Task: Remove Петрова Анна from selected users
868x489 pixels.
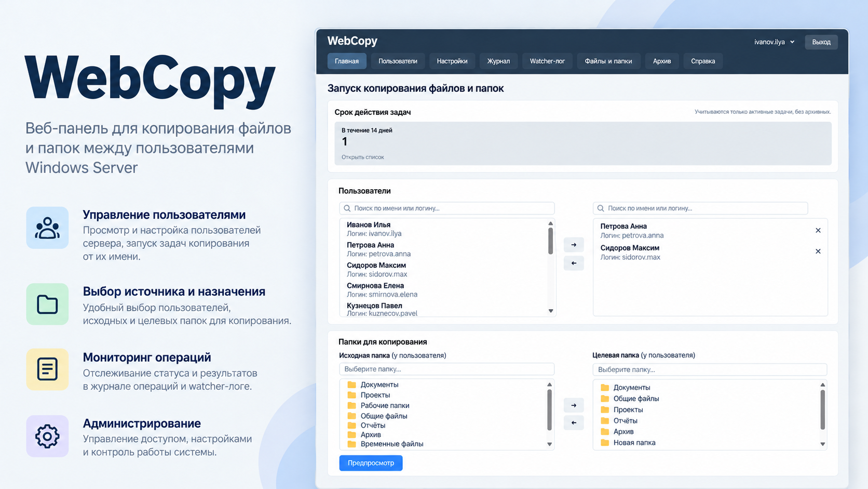Action: pos(818,230)
